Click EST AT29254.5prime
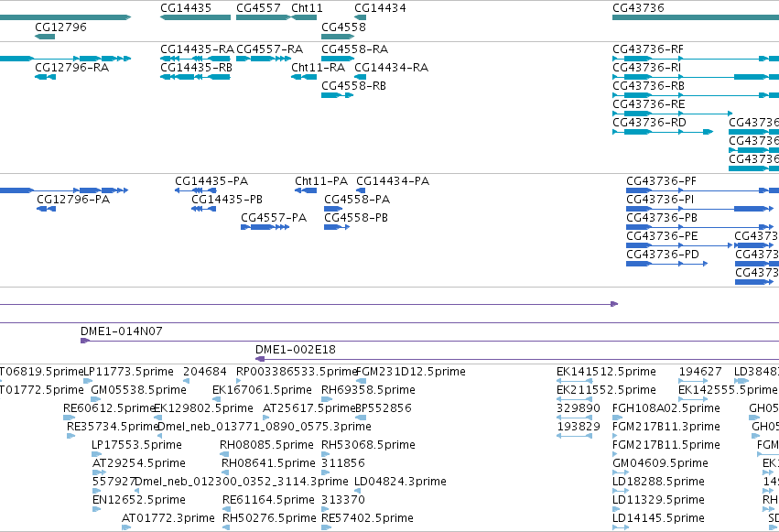 click(100, 473)
